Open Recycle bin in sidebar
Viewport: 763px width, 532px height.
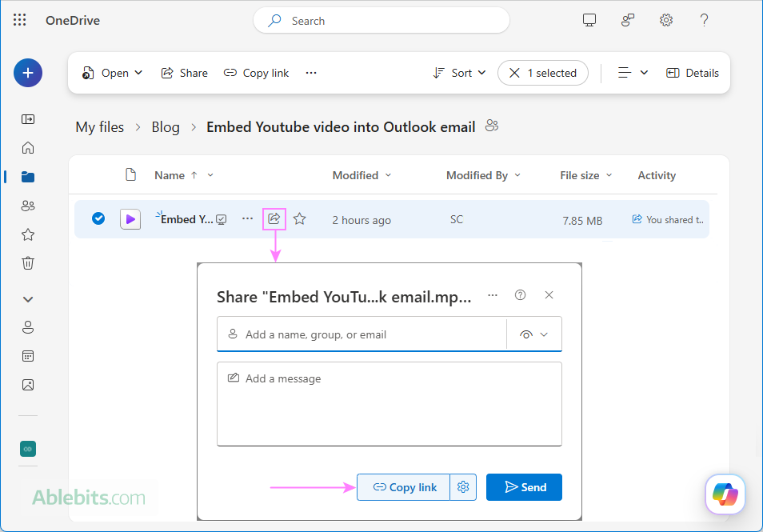pyautogui.click(x=28, y=263)
